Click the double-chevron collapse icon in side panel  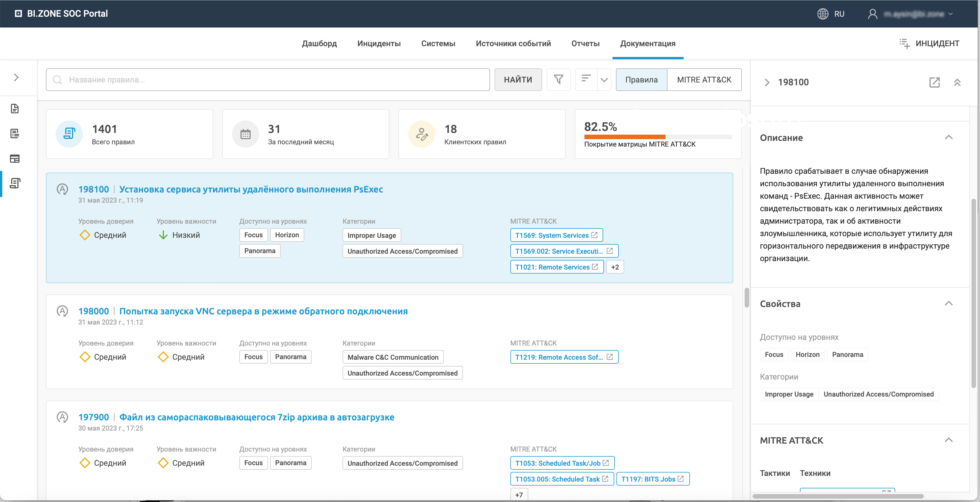(x=957, y=82)
